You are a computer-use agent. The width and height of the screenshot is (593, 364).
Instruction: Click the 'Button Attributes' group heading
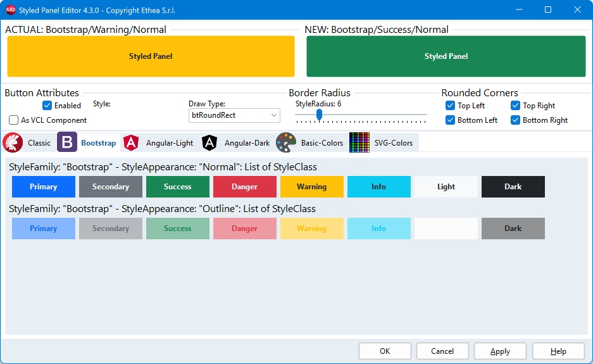pyautogui.click(x=42, y=92)
